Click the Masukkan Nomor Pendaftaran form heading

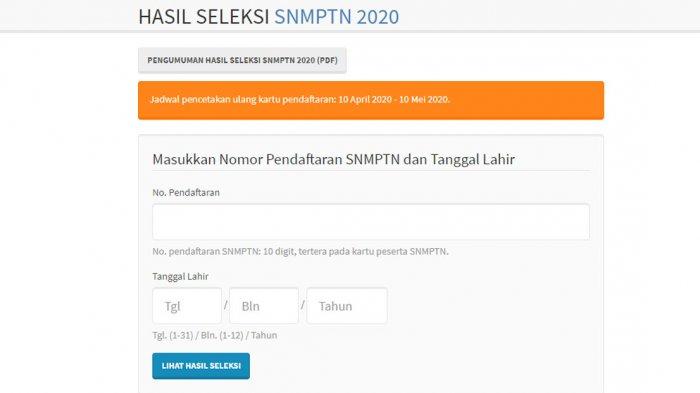click(x=333, y=159)
